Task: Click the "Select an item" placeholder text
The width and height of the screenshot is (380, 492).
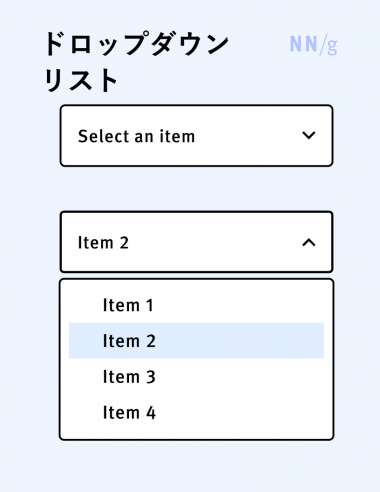Action: point(136,136)
